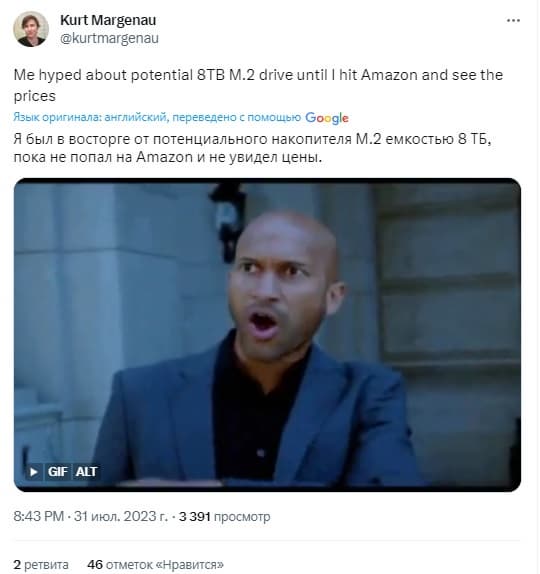Click 'переведено с помощью' text
This screenshot has height=574, width=540.
pos(237,117)
